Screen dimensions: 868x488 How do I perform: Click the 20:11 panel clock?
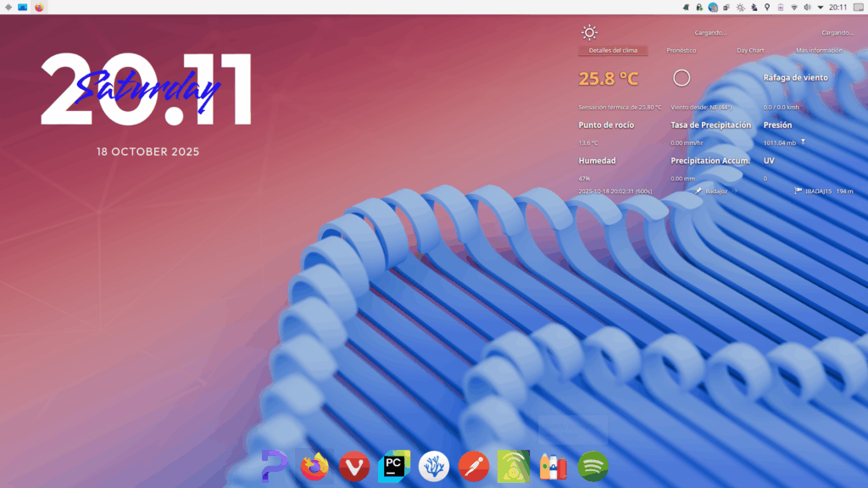click(837, 7)
